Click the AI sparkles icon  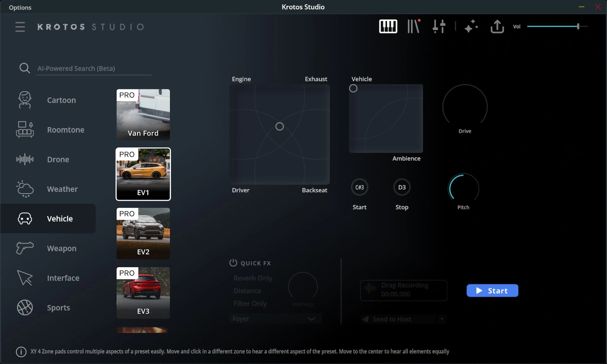(471, 27)
